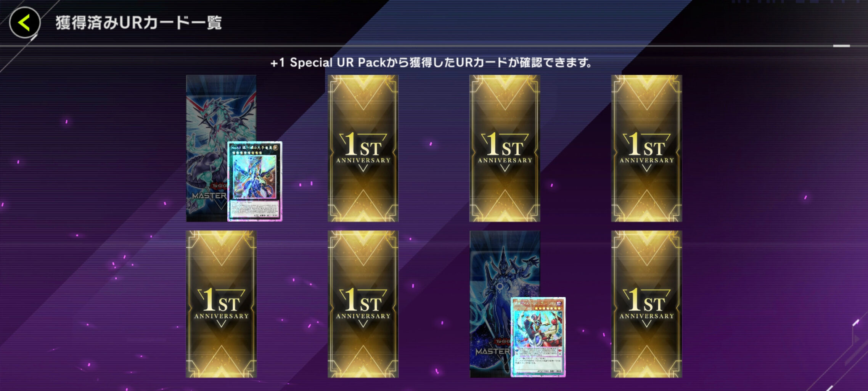View the No.62 Galaxy-Eyes Prime Photon Dragon card
Viewport: 868px width, 391px height.
pos(255,181)
